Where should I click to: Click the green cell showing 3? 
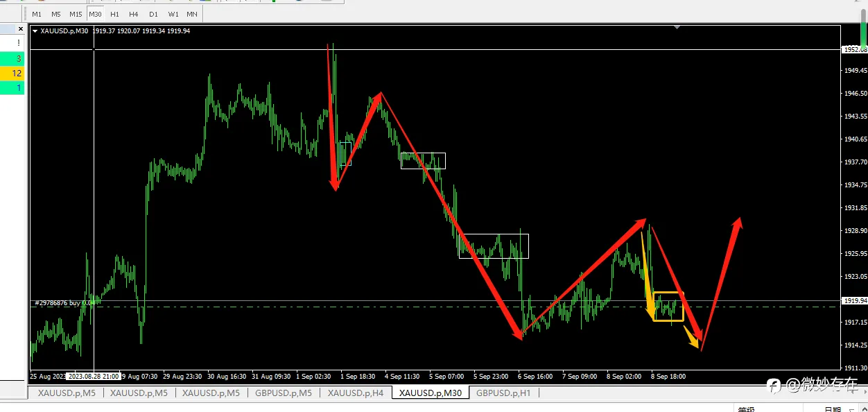tap(12, 59)
